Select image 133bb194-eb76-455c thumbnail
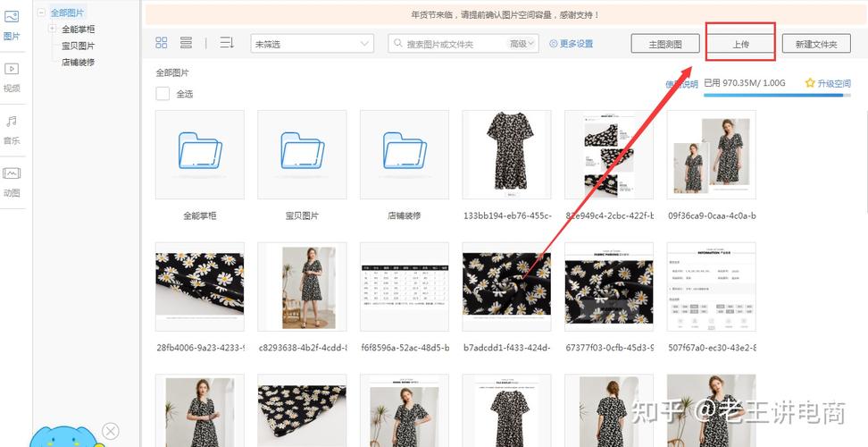The image size is (868, 447). pyautogui.click(x=506, y=155)
